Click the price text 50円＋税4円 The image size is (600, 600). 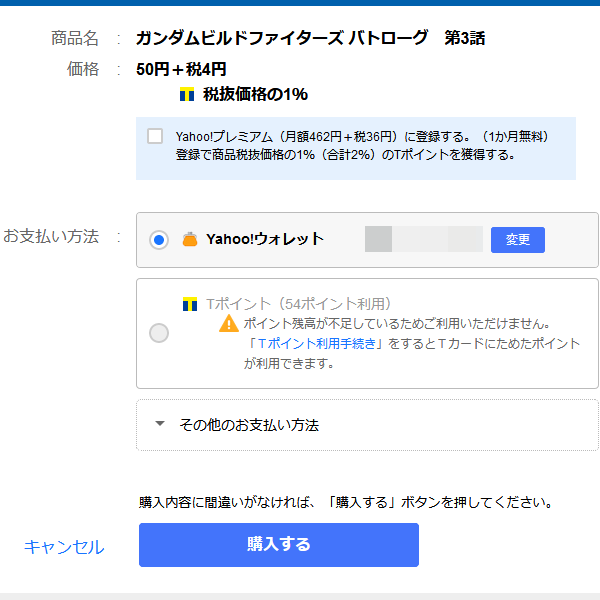click(181, 69)
